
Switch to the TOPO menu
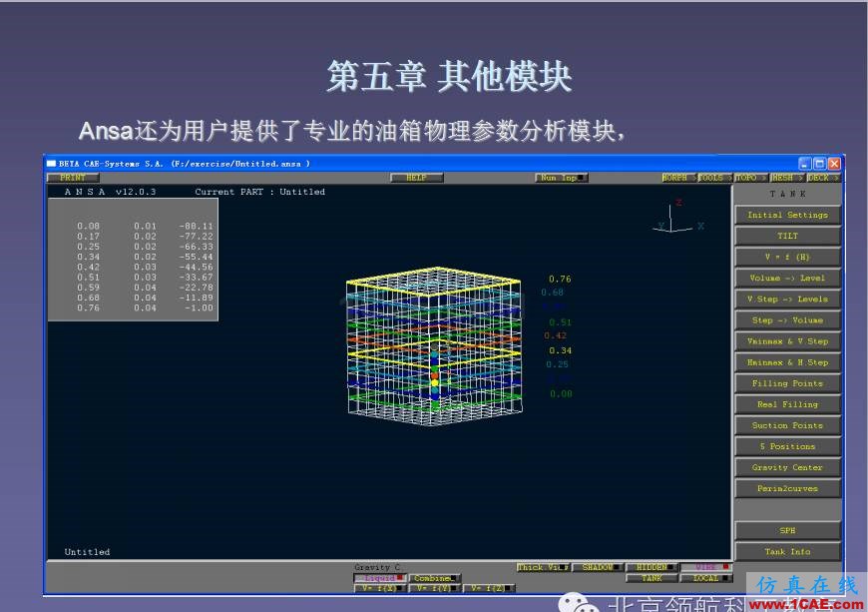750,178
